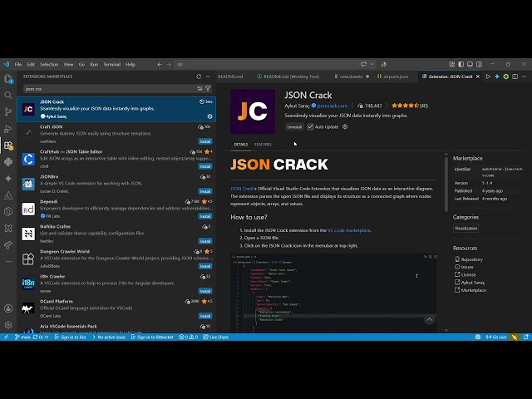532x399 pixels.
Task: Close the Extension: JSON Crack tab
Action: pos(478,76)
